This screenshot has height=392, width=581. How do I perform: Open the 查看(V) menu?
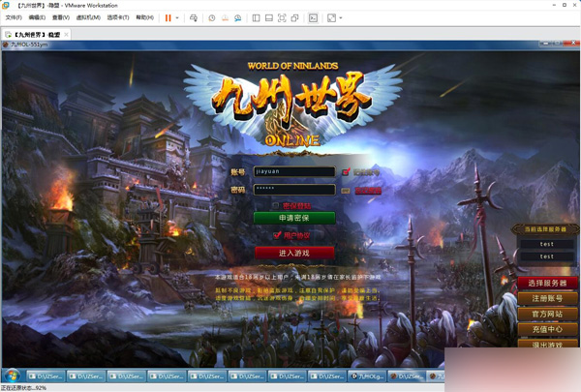coord(61,17)
